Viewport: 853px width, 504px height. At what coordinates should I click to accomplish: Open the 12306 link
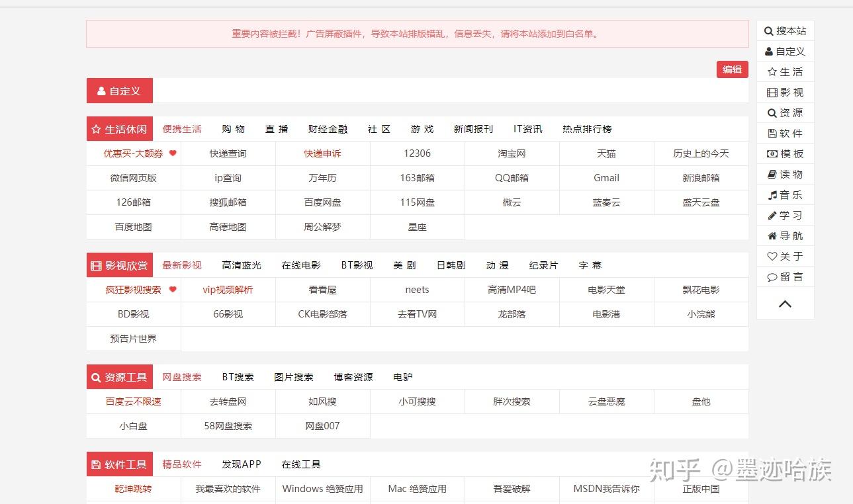coord(418,153)
